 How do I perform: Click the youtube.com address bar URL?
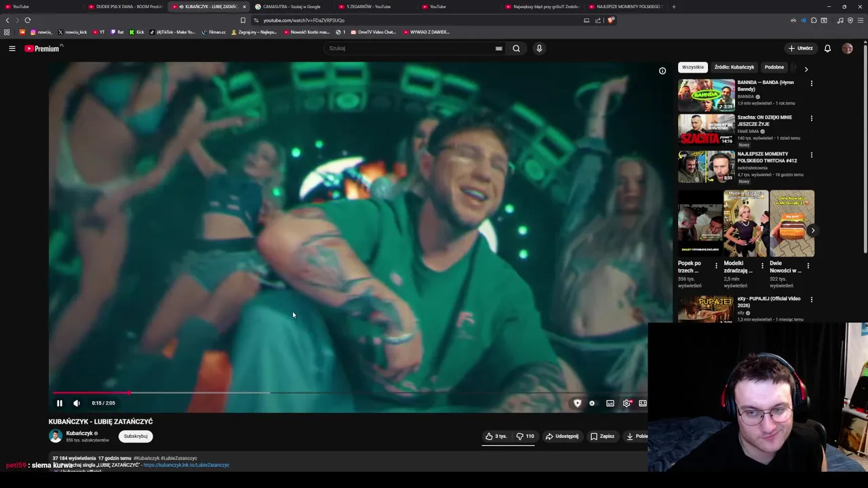[304, 20]
